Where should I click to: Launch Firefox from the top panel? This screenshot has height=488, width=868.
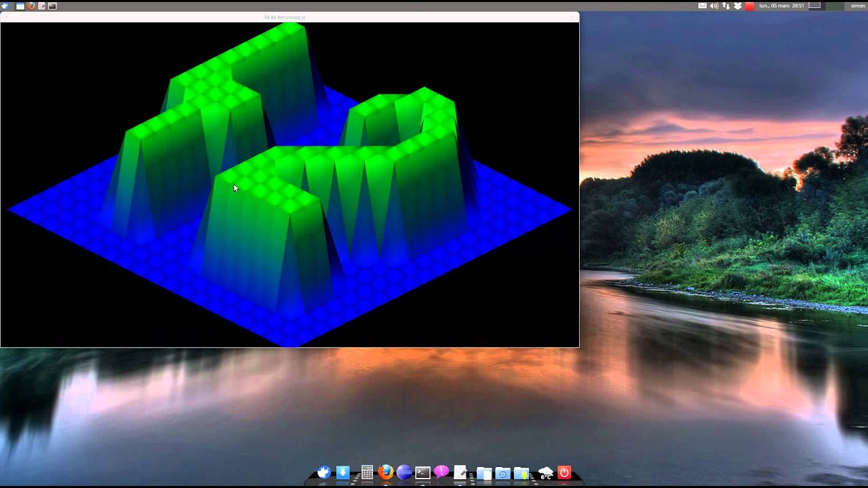[x=31, y=6]
